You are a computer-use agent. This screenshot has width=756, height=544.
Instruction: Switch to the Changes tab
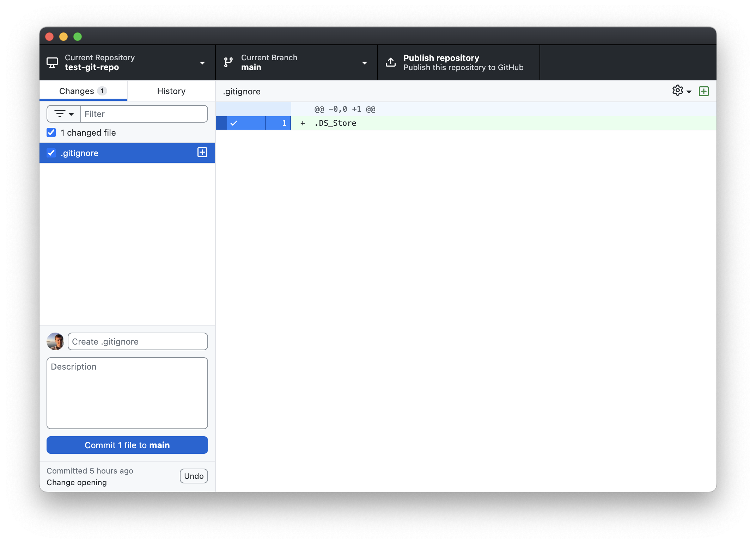tap(83, 91)
